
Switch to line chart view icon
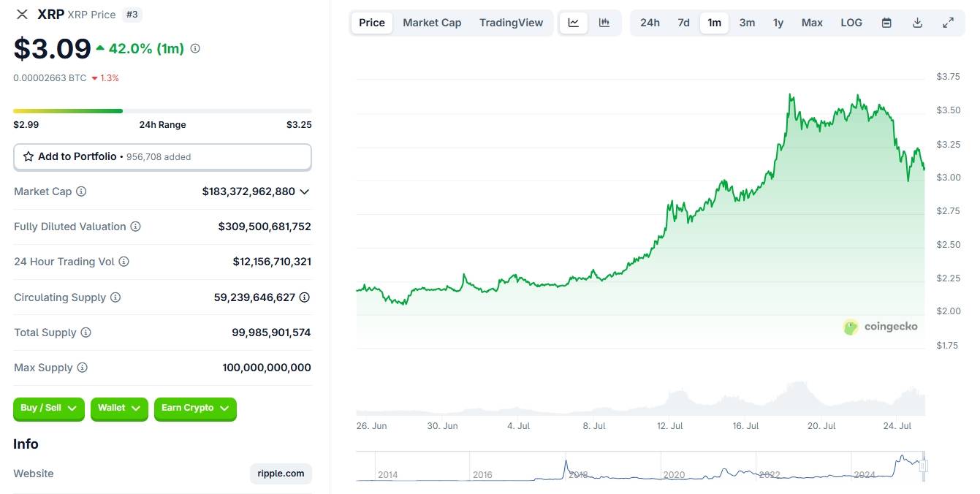[574, 23]
